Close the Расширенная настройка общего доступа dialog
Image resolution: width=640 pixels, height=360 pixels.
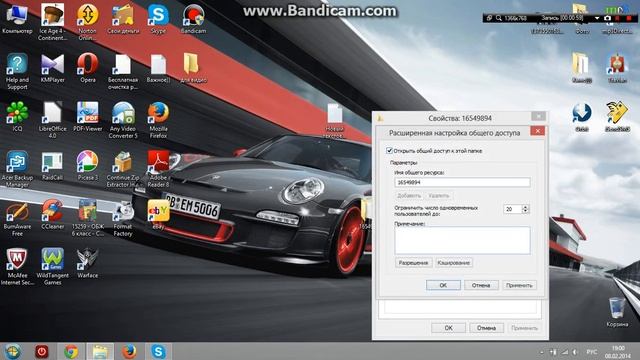538,131
